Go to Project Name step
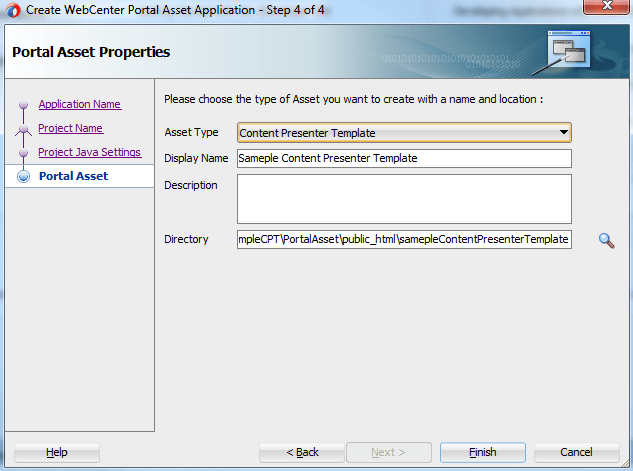The width and height of the screenshot is (633, 471). 71,128
